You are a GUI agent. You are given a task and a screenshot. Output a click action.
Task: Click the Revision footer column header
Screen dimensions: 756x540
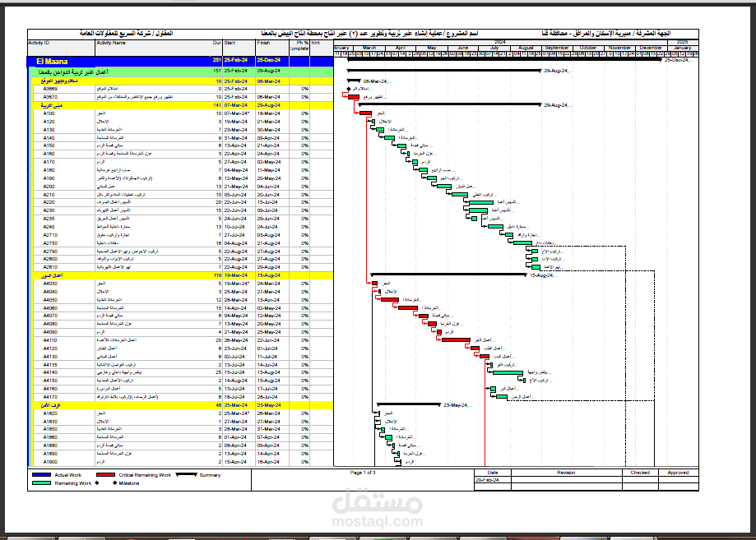(566, 473)
